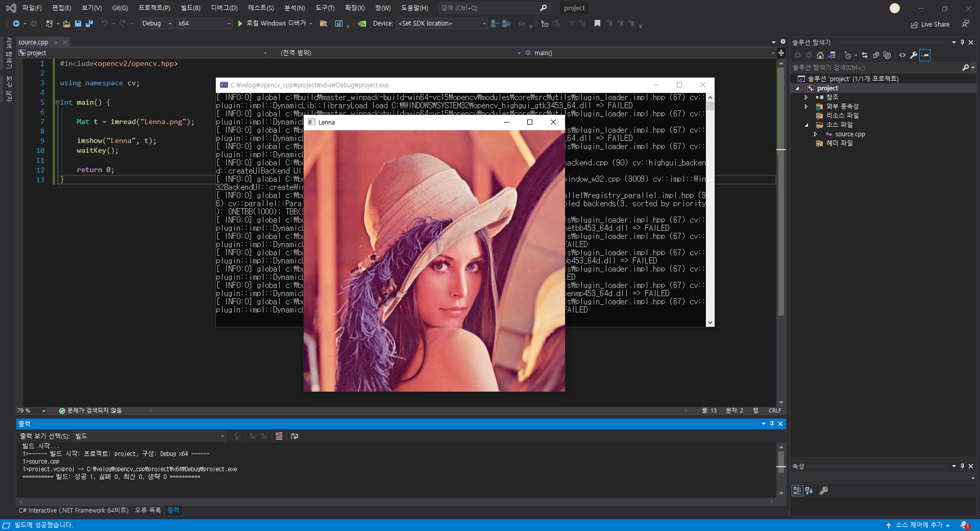Pin the Solution Explorer panel
Screen dimensions: 980x531
click(x=962, y=42)
